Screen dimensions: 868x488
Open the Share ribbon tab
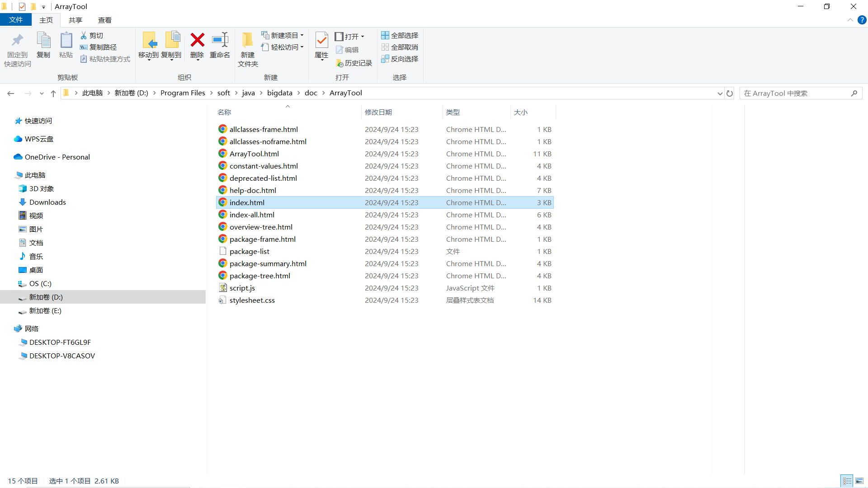(75, 20)
